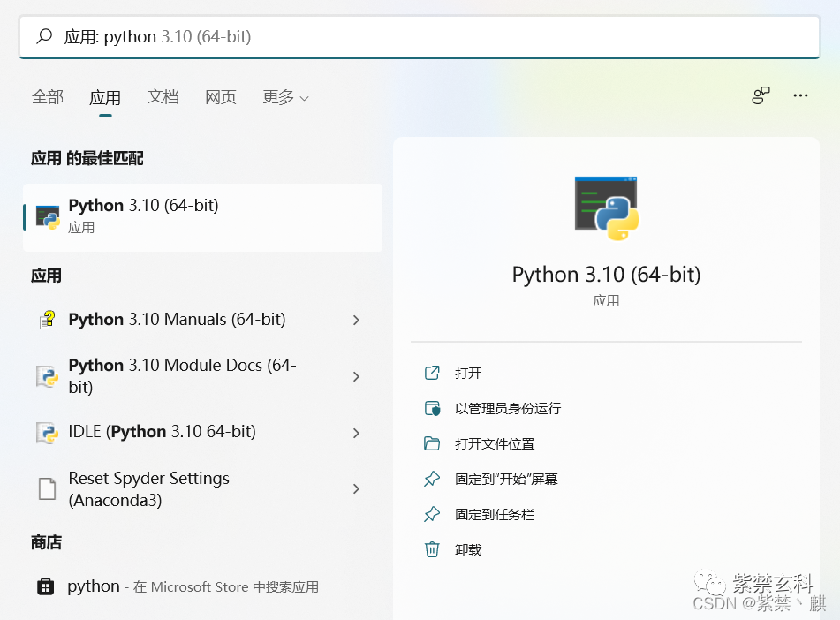Click the uninstall trash icon
Image resolution: width=840 pixels, height=620 pixels.
(432, 550)
